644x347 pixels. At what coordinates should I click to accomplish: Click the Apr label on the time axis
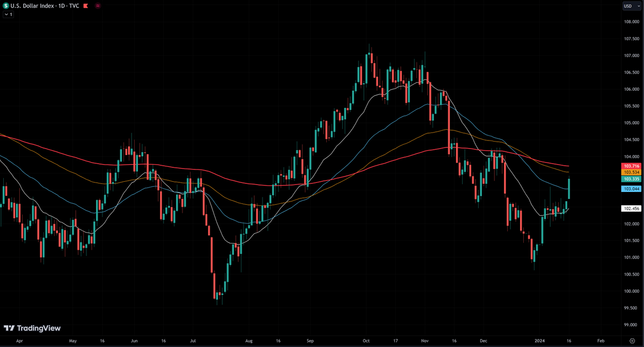click(20, 341)
